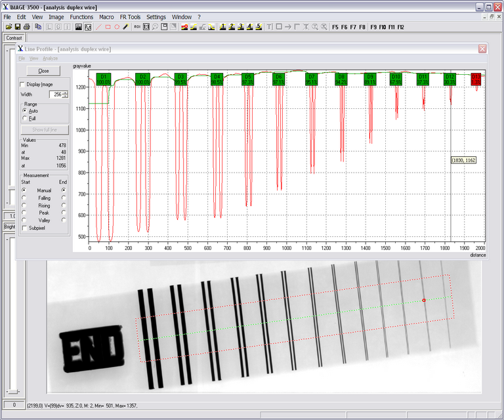Increase Width with the spinner up arrow
Screen dimensions: 504x420
[65, 93]
